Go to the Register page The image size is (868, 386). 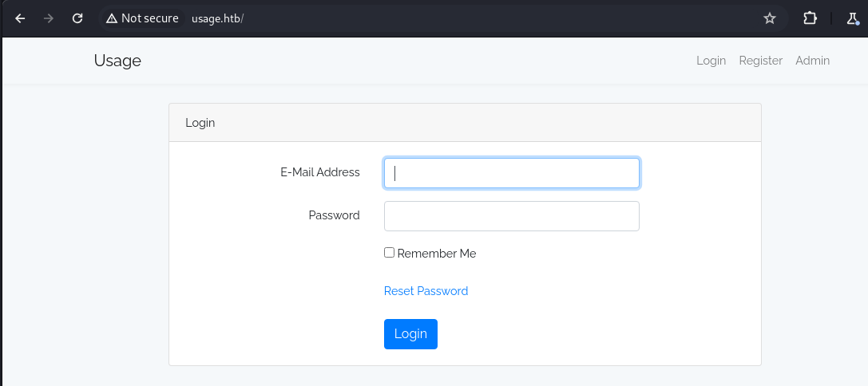[761, 61]
